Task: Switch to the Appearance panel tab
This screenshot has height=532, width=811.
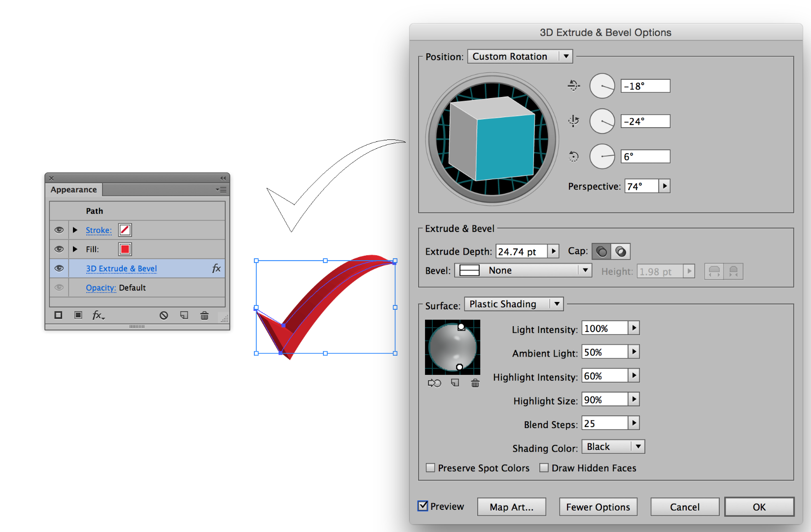Action: pos(73,189)
